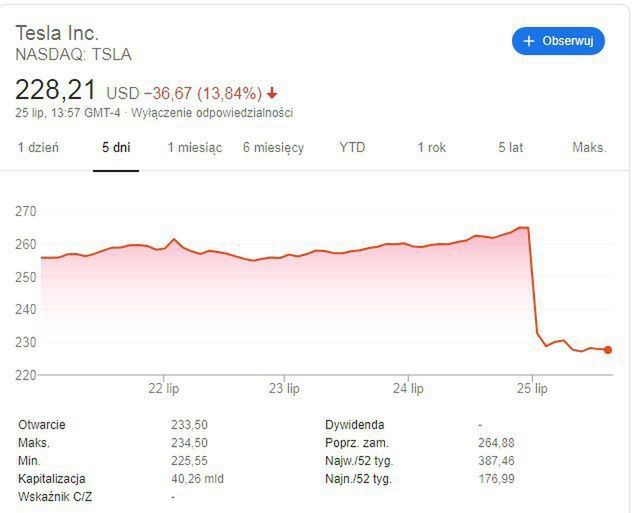Open the Maks. range tab
This screenshot has height=513, width=632.
[x=589, y=147]
